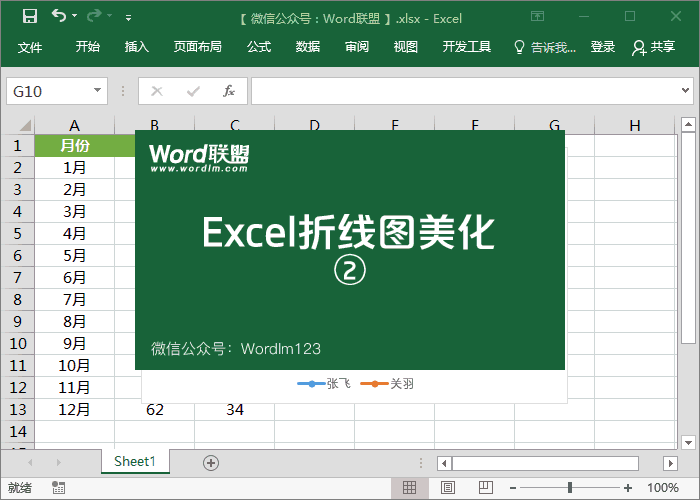Click the cell containing 10月

tap(75, 365)
